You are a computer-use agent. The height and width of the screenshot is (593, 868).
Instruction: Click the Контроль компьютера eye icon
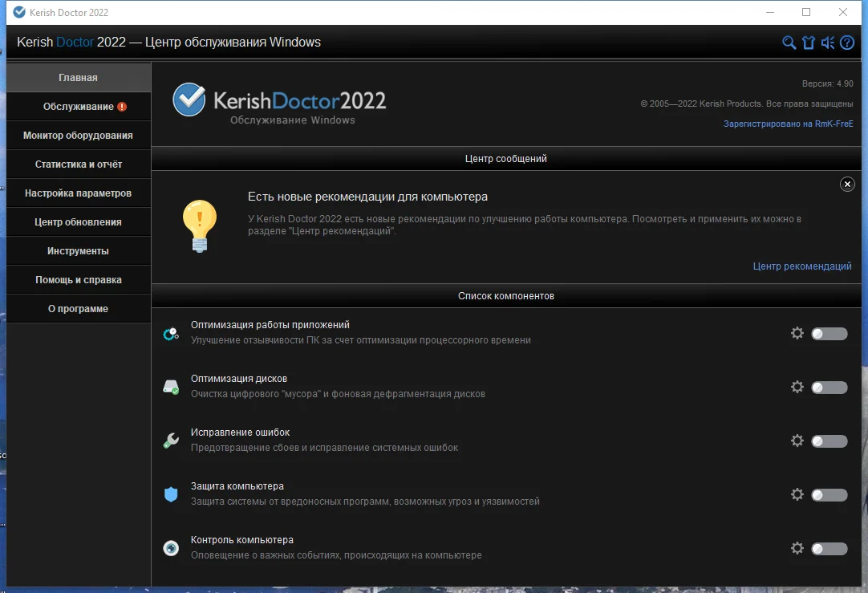point(171,548)
